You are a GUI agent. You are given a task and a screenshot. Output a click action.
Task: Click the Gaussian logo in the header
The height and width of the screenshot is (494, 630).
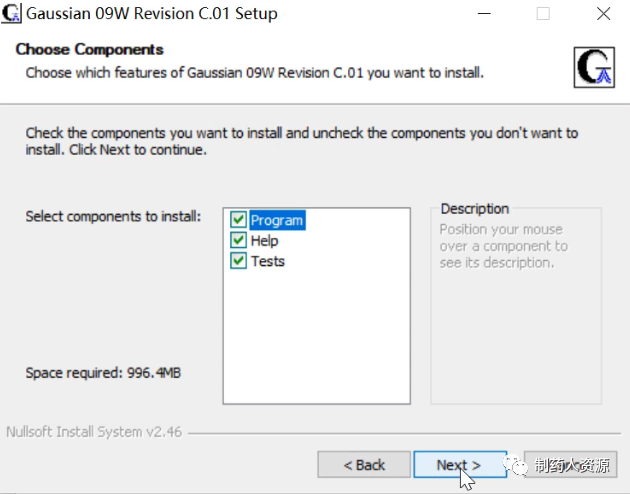click(595, 66)
